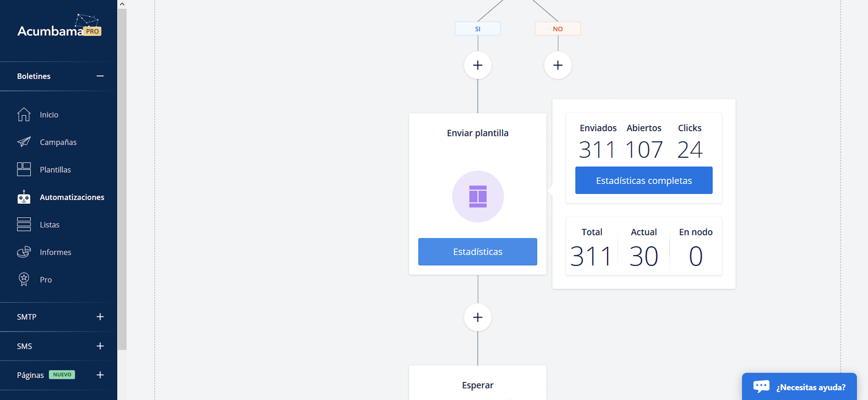Click the purple template icon in Enviar plantilla
This screenshot has width=868, height=400.
point(478,196)
